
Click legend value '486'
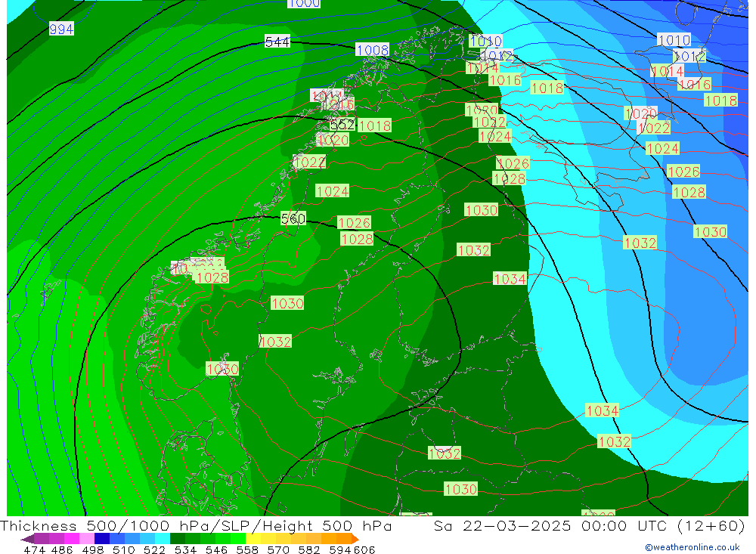62,549
